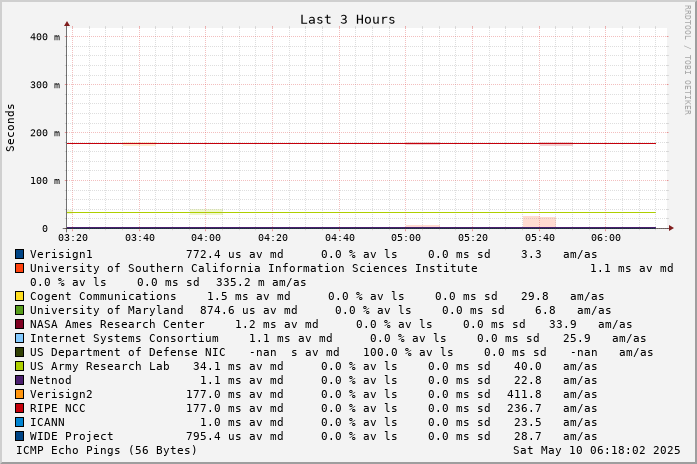Click the "Seconds" y-axis label
The image size is (697, 464).
point(10,128)
